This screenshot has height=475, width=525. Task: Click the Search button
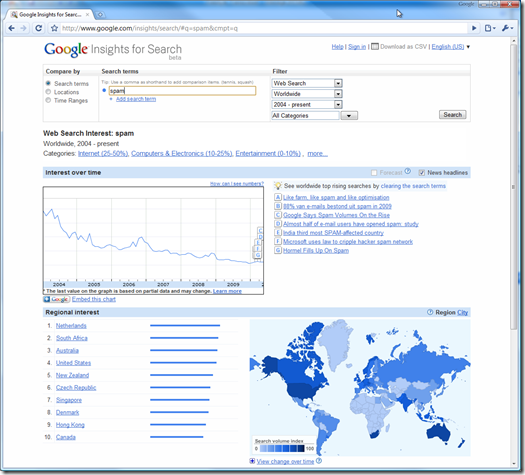(452, 115)
